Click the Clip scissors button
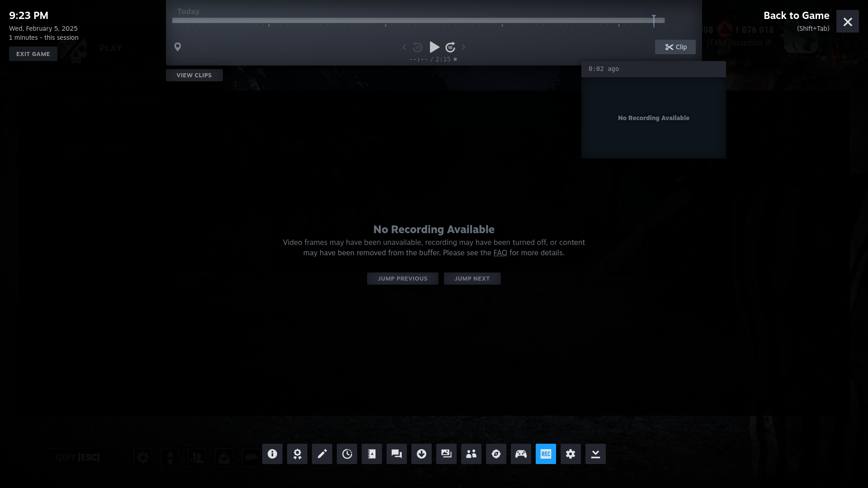868x488 pixels. click(675, 47)
